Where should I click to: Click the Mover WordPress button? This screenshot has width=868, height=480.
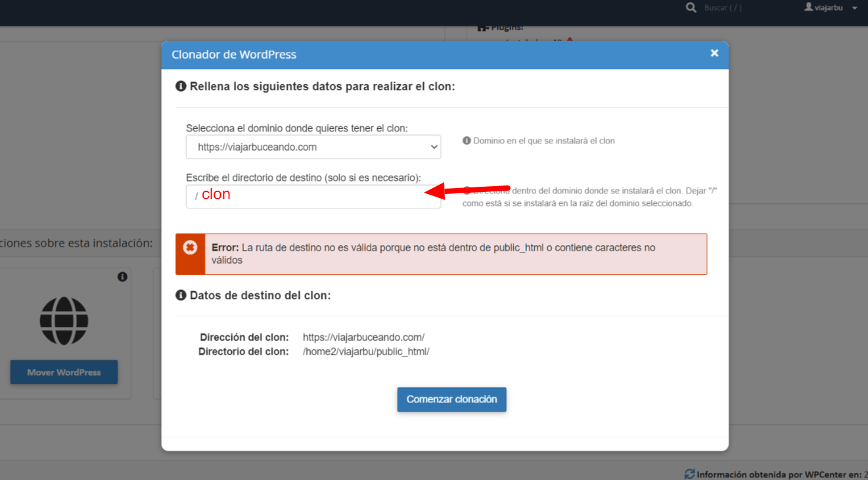[64, 372]
